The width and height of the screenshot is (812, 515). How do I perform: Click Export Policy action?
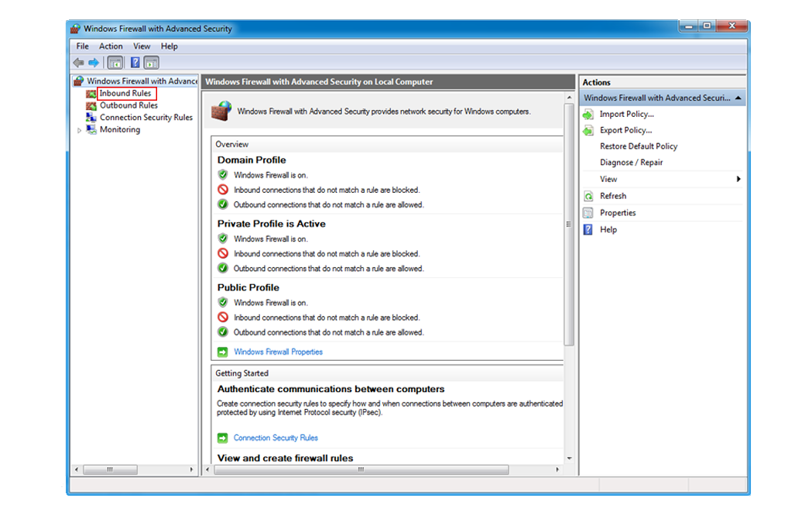pos(625,130)
